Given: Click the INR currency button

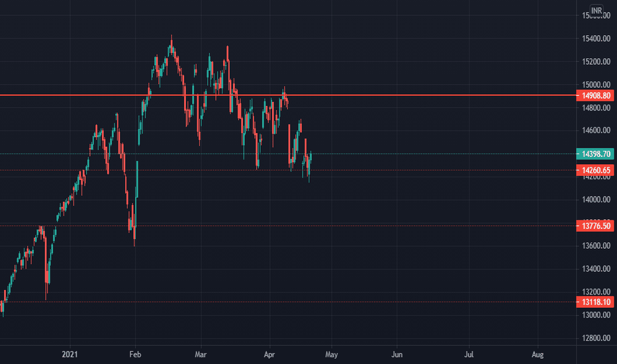Looking at the screenshot, I should click(596, 11).
